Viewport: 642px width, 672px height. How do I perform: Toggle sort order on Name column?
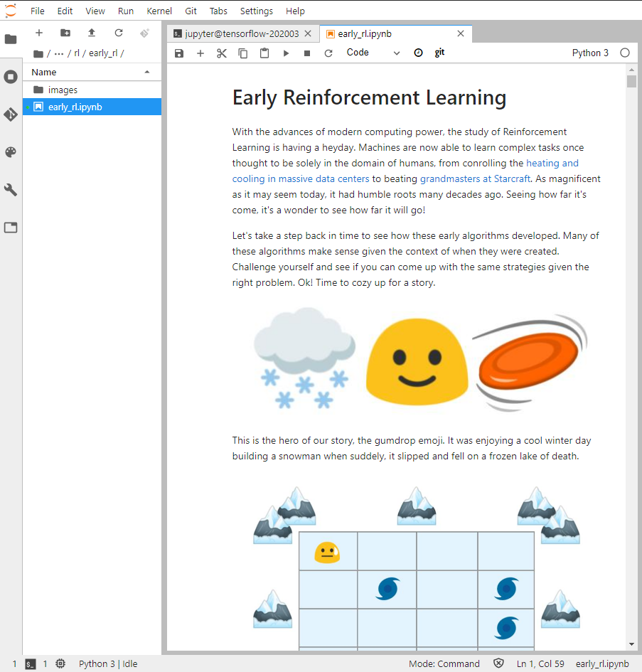point(92,72)
